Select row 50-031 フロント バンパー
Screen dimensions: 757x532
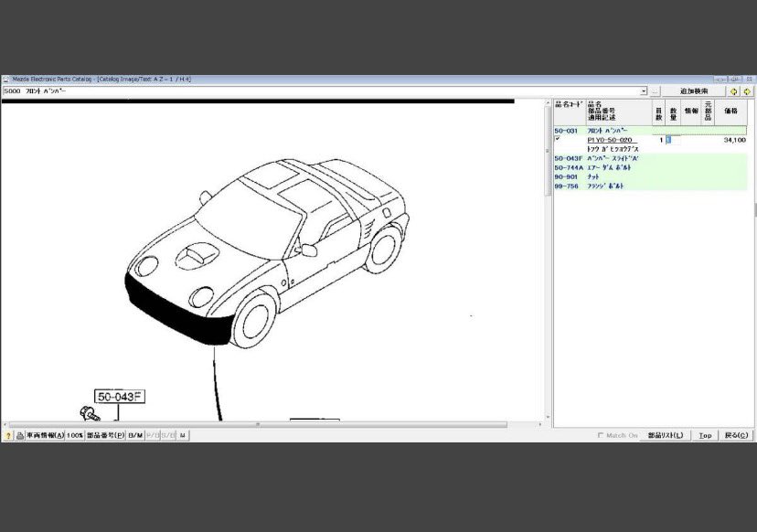point(650,131)
